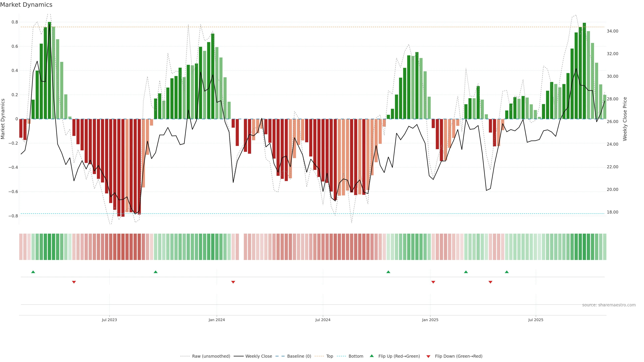Toggle the Weekly Close legend entry
Image resolution: width=644 pixels, height=362 pixels.
coord(258,356)
